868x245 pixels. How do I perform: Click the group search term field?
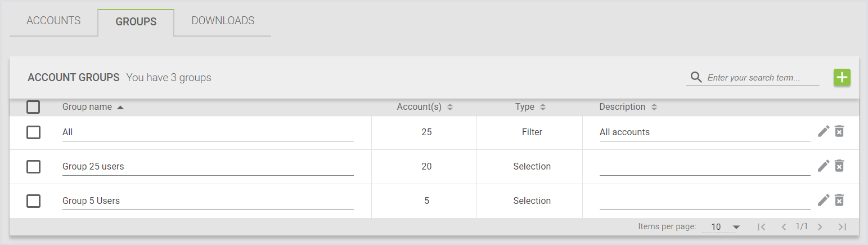(x=761, y=78)
